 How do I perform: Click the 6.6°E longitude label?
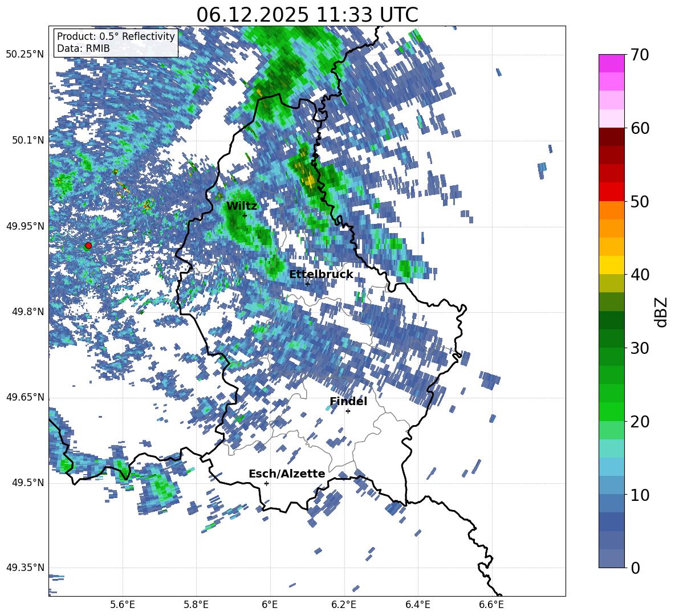click(491, 605)
